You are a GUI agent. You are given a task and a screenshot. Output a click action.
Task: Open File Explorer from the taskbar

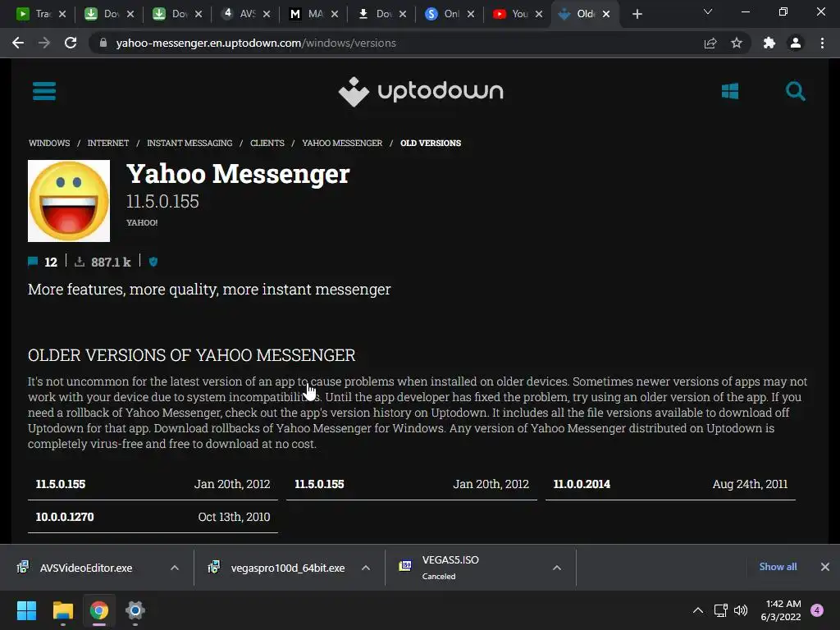[62, 610]
